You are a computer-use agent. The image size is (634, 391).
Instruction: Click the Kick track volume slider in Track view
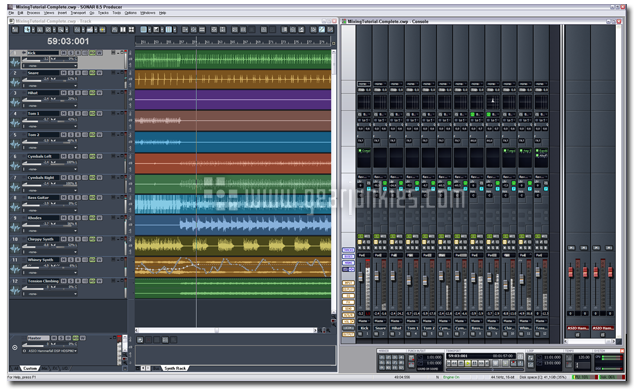(x=36, y=59)
